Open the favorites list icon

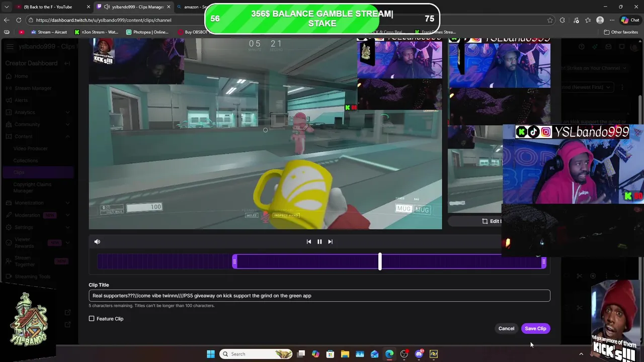click(x=588, y=20)
